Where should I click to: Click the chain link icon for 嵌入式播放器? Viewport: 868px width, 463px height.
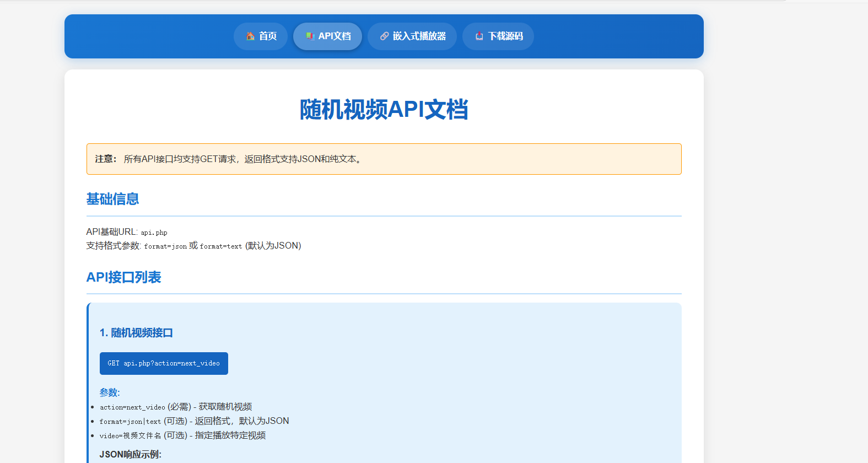point(384,36)
